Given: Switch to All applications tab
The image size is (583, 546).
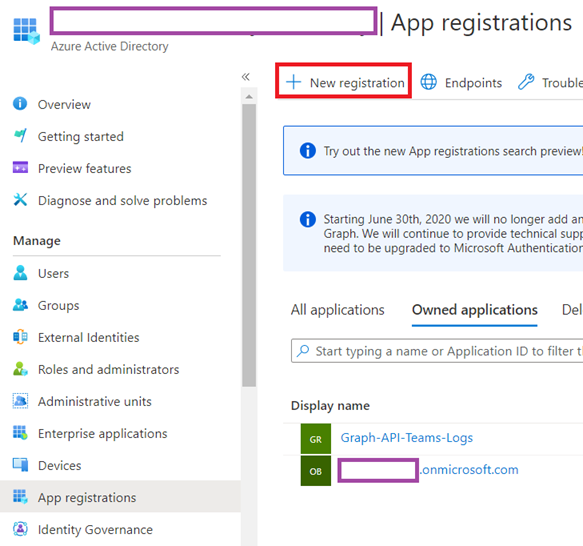Looking at the screenshot, I should 337,309.
